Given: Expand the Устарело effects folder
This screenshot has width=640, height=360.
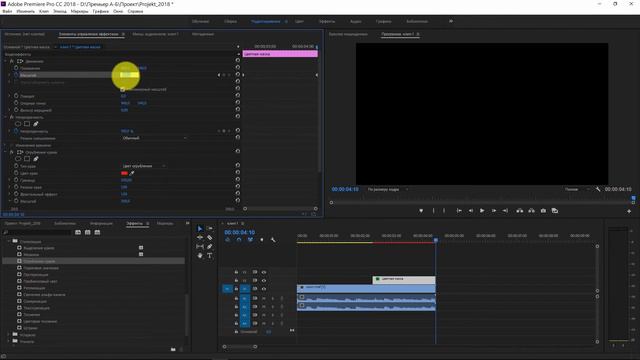Looking at the screenshot, I should pos(9,335).
